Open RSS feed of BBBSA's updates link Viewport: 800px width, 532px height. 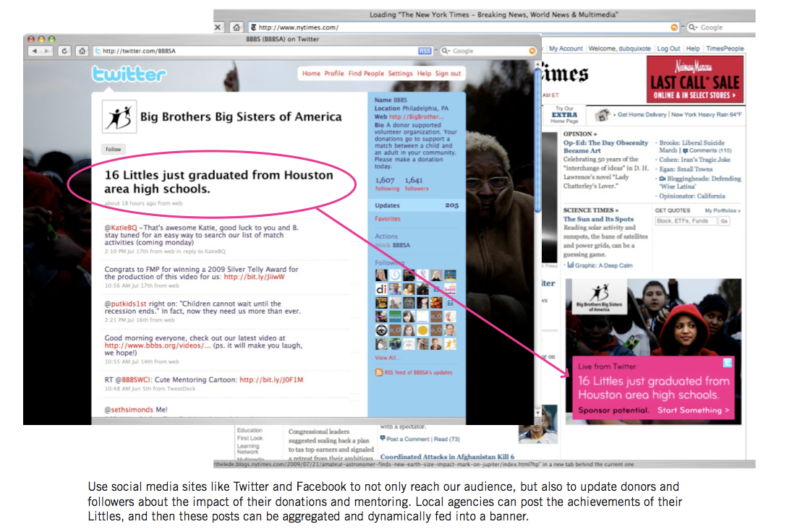418,372
